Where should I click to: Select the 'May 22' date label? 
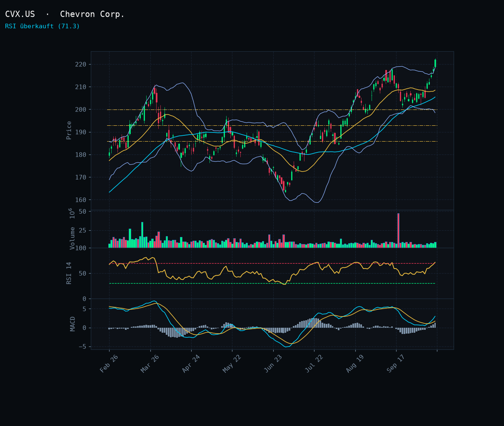232,364
